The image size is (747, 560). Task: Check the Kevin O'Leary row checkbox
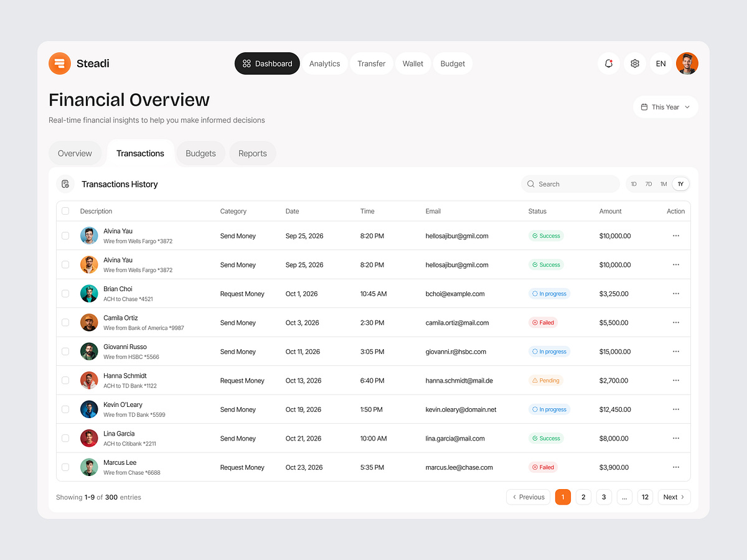(x=65, y=409)
